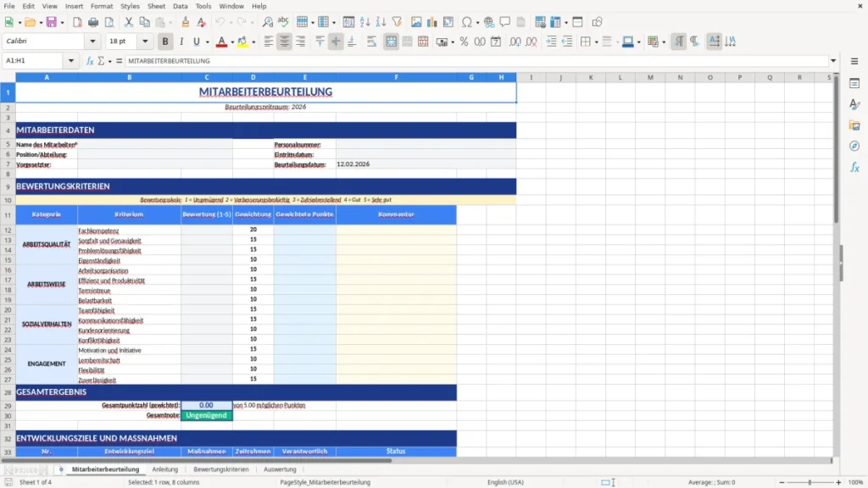Screen dimensions: 868x488
Task: Apply the red font color swatch
Action: click(x=221, y=42)
